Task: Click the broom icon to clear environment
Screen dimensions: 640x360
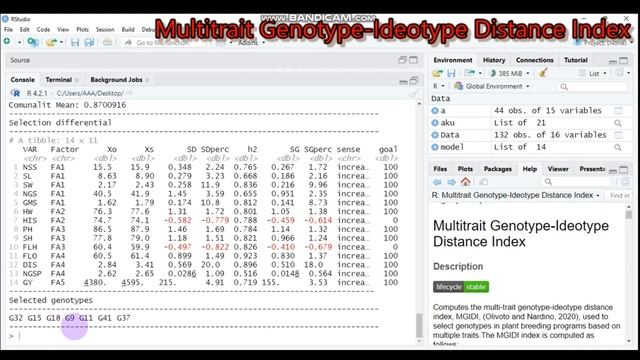Action: pos(543,73)
